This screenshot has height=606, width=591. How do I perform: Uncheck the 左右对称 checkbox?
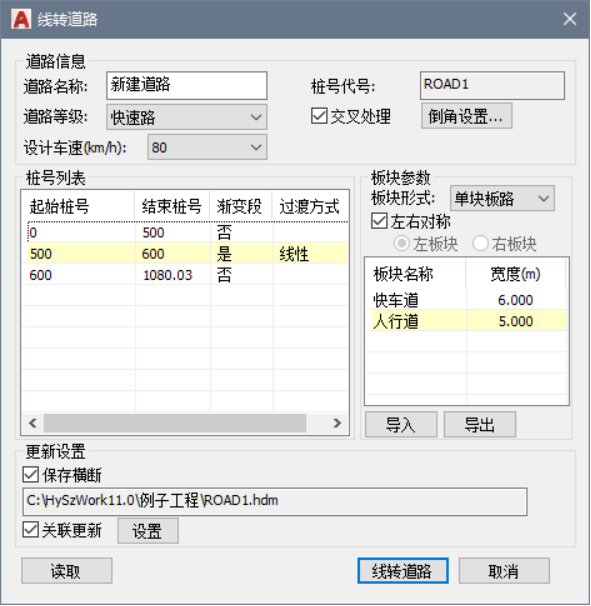click(x=379, y=221)
